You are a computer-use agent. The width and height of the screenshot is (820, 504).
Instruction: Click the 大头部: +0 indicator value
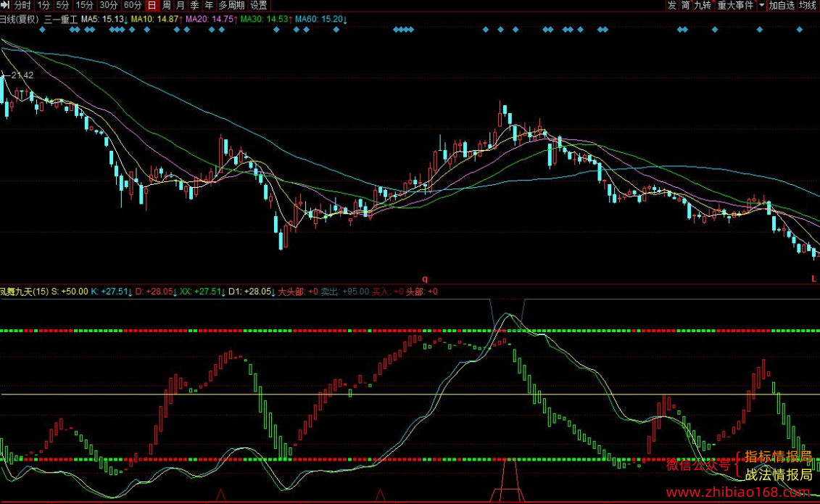(297, 292)
